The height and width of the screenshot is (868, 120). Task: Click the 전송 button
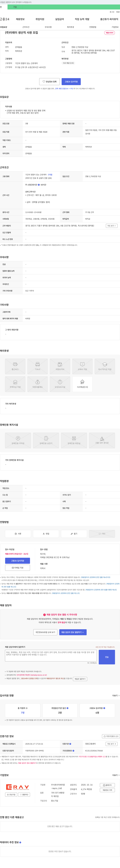pyautogui.click(x=107, y=657)
